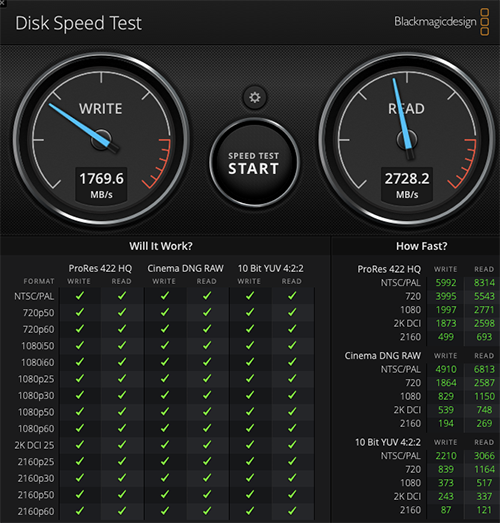Click Cinema DNG 720 read value 2587

484,383
